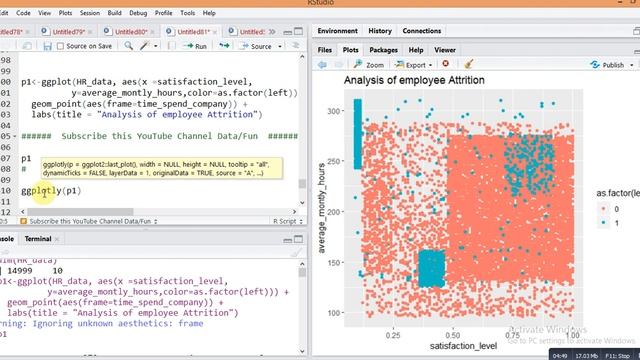Click the editor scroll-right arrow

coord(294,211)
